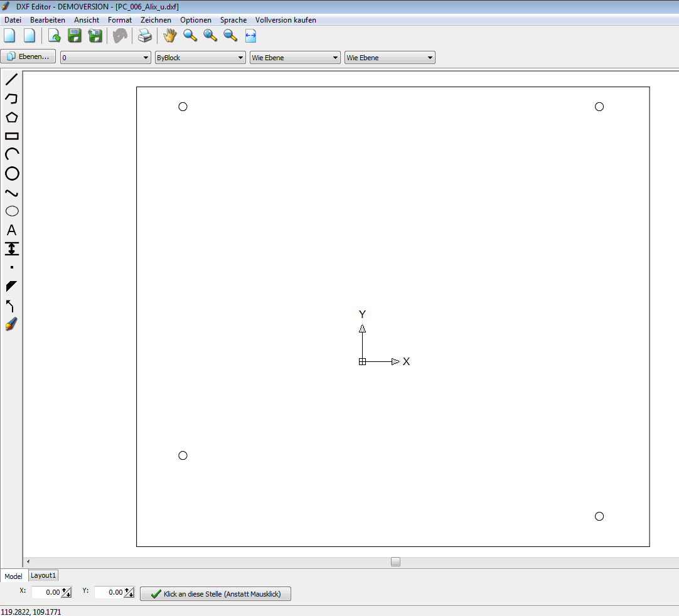Activate the Pan hand tool
Screen dimensions: 679x616
pyautogui.click(x=169, y=36)
